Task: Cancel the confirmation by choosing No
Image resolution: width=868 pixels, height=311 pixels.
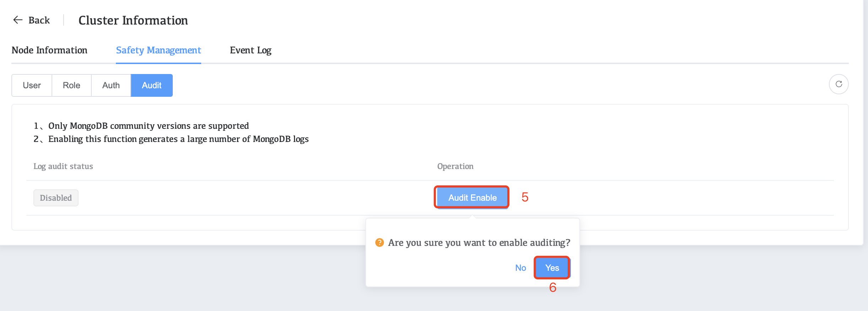Action: (521, 268)
